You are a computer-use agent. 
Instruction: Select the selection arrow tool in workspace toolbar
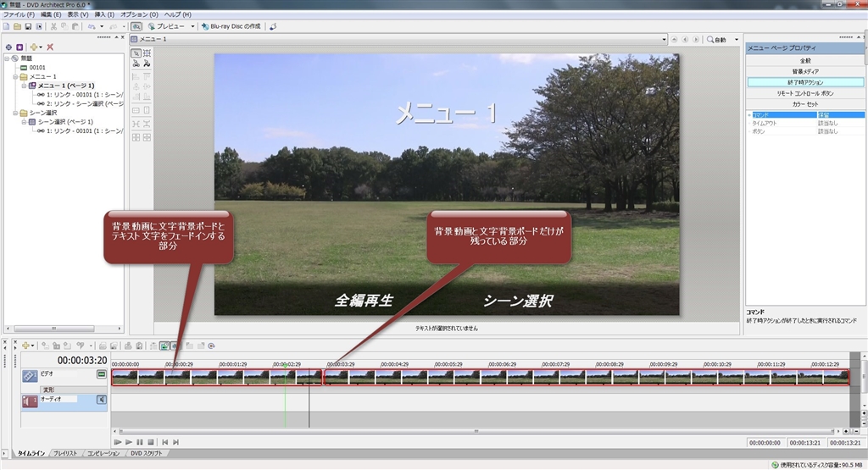(136, 53)
